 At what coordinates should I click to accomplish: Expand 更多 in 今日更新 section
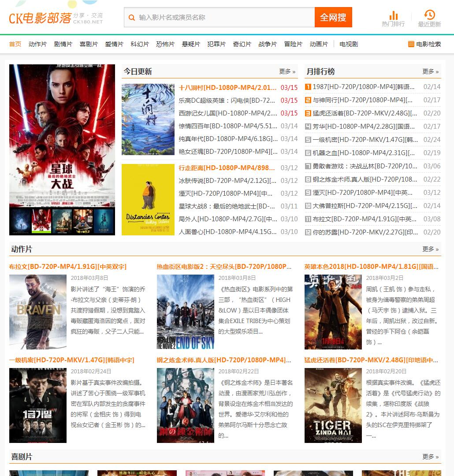pos(287,71)
